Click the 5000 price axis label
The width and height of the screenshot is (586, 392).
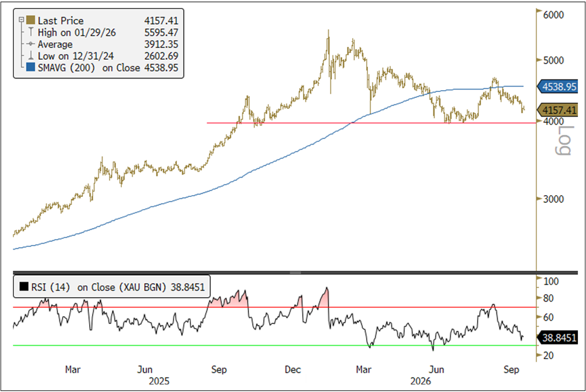coord(554,60)
